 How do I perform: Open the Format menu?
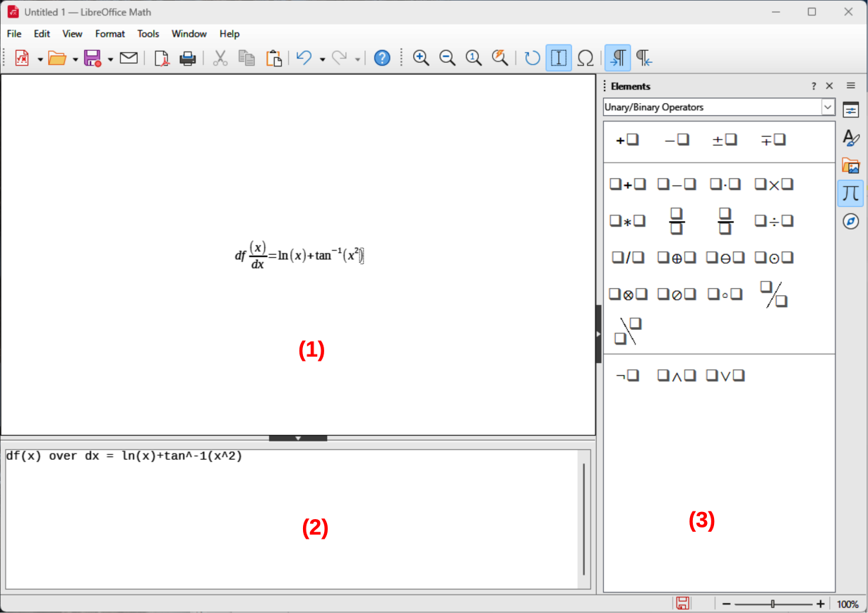pos(109,34)
